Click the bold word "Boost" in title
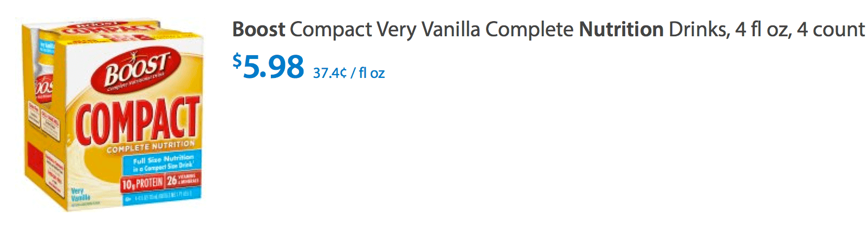This screenshot has width=868, height=236. tap(258, 29)
